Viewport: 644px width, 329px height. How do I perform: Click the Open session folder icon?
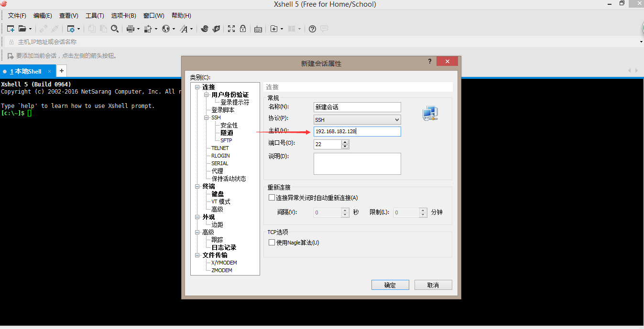click(22, 29)
